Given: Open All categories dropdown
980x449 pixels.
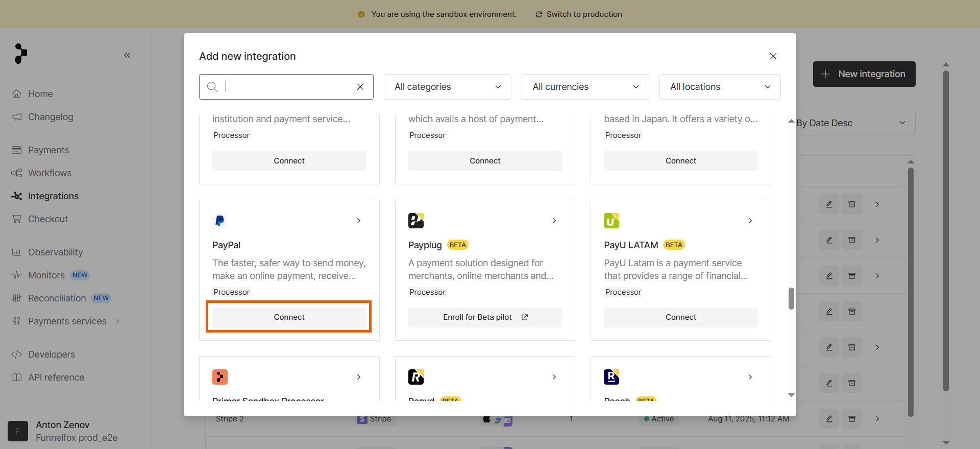Looking at the screenshot, I should click(448, 87).
